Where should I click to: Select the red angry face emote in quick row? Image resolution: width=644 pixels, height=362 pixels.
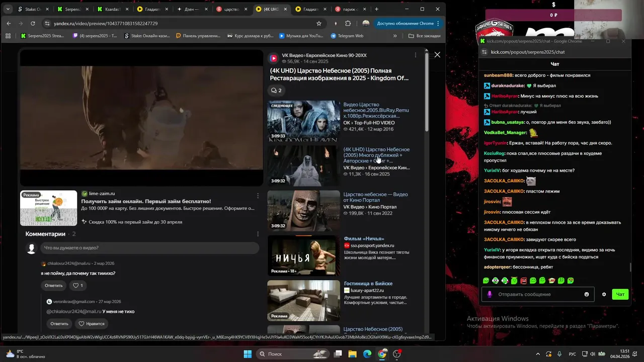click(x=524, y=281)
